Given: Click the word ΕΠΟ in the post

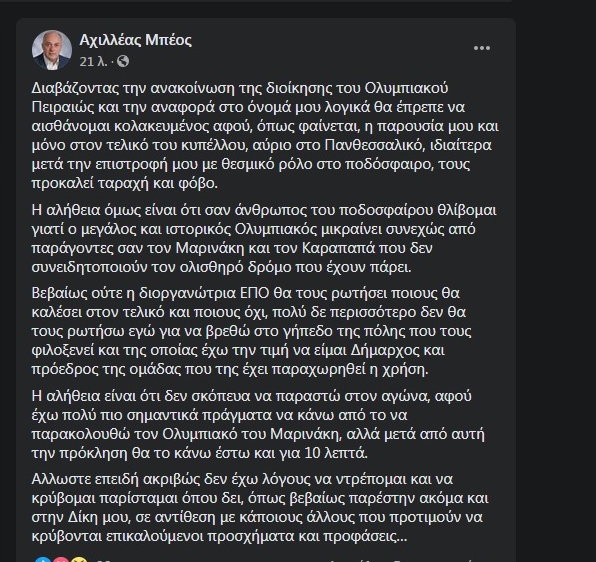Looking at the screenshot, I should coord(255,293).
